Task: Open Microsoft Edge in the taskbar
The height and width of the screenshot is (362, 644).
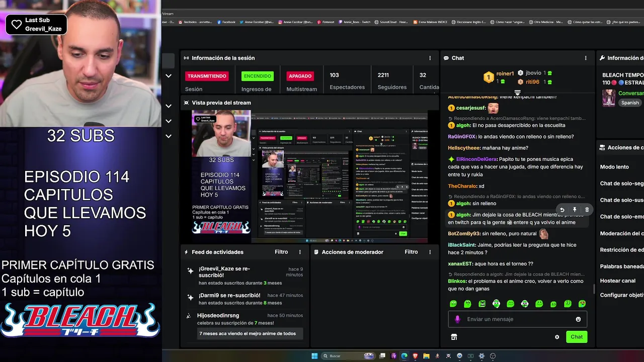Action: tap(404, 356)
